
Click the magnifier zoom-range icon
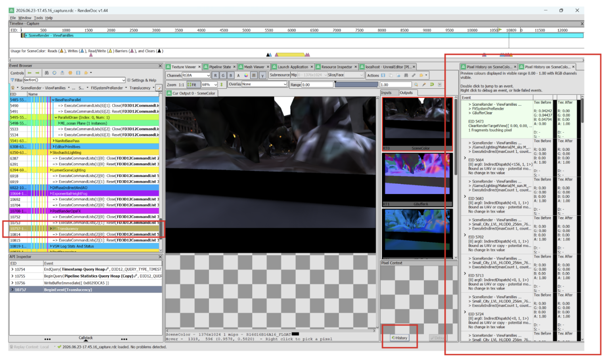pyautogui.click(x=416, y=84)
